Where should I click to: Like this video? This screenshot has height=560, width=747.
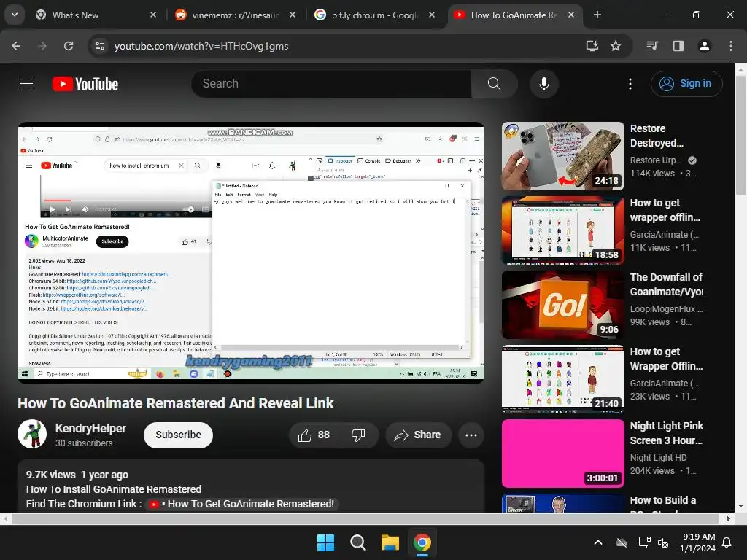coord(314,435)
